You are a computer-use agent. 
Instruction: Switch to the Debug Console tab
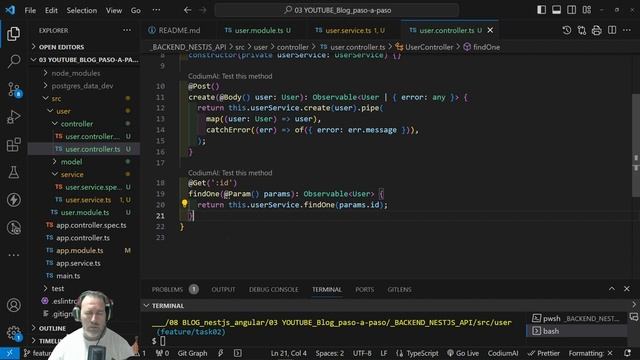coord(273,289)
